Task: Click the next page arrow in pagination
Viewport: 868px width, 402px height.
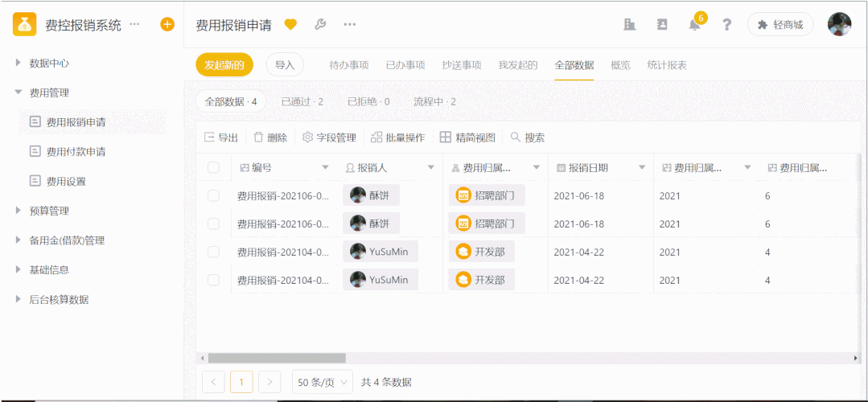Action: (x=269, y=382)
